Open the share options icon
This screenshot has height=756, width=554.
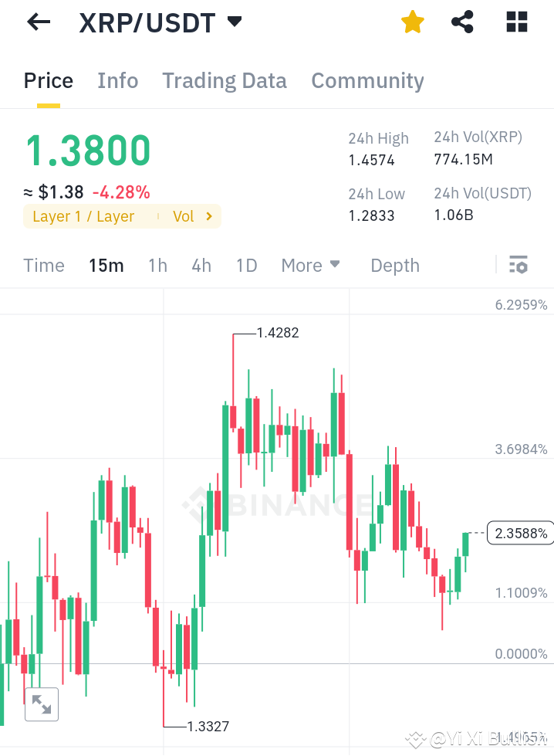[462, 22]
